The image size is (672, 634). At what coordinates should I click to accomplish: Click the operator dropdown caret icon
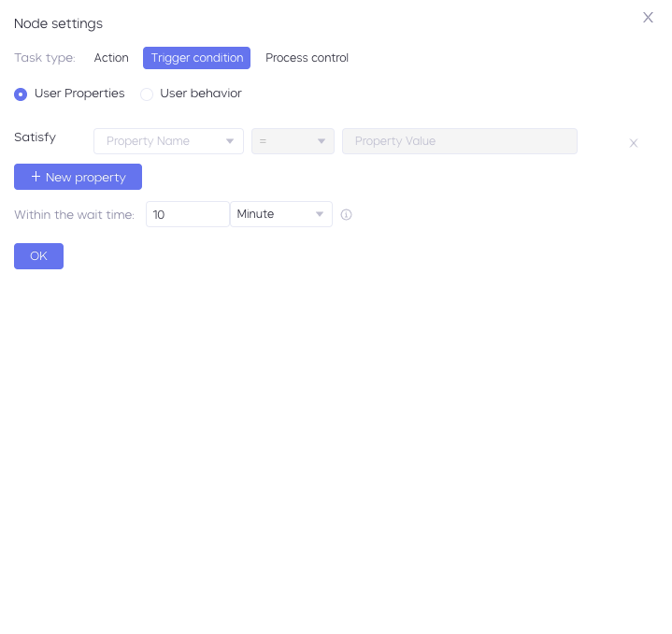(x=321, y=141)
